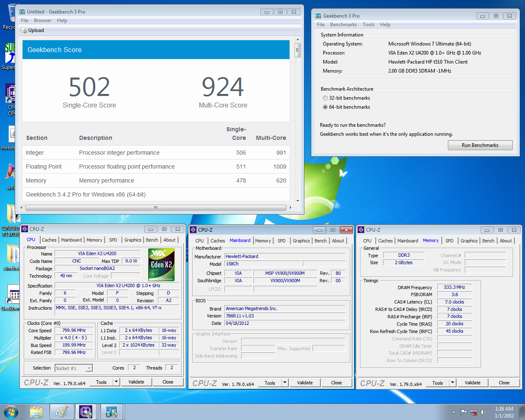
Task: Open the Browser menu
Action: tap(43, 21)
